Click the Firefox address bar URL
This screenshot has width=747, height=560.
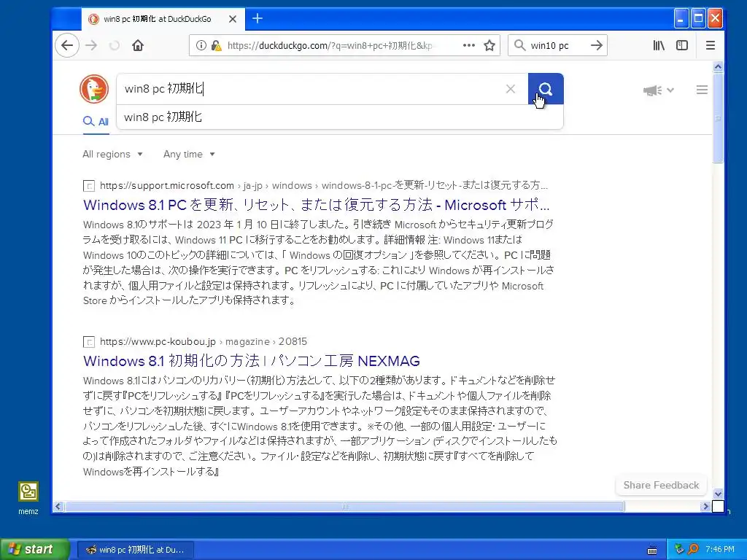pyautogui.click(x=330, y=46)
